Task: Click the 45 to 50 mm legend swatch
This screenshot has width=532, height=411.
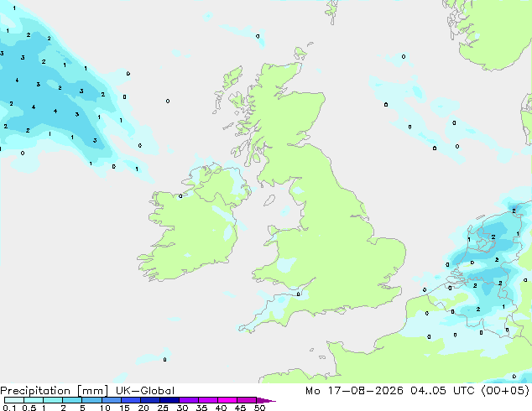Action: click(x=247, y=400)
